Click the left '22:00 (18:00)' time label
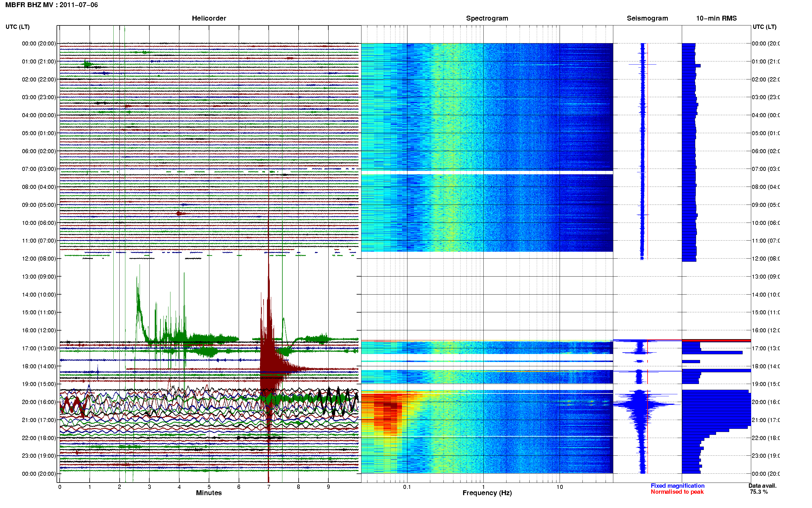Image resolution: width=812 pixels, height=508 pixels. pos(39,438)
